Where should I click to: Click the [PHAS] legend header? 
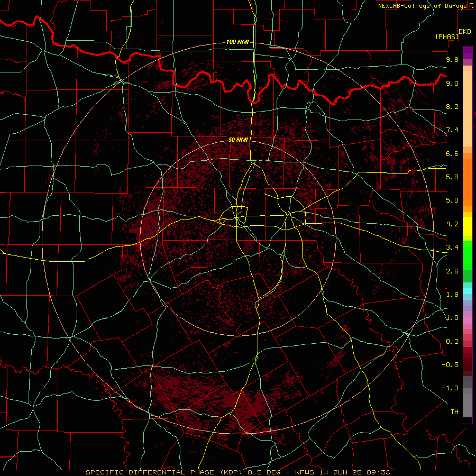447,36
